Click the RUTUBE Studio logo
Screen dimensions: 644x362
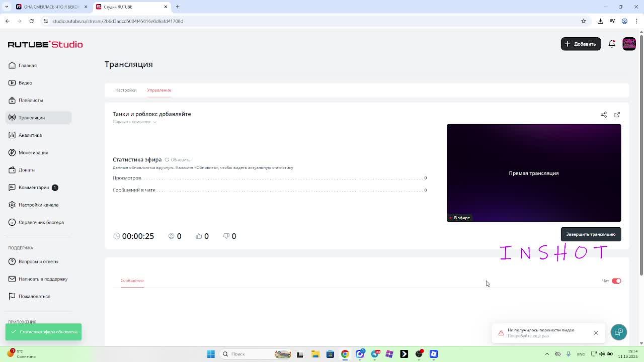point(45,44)
